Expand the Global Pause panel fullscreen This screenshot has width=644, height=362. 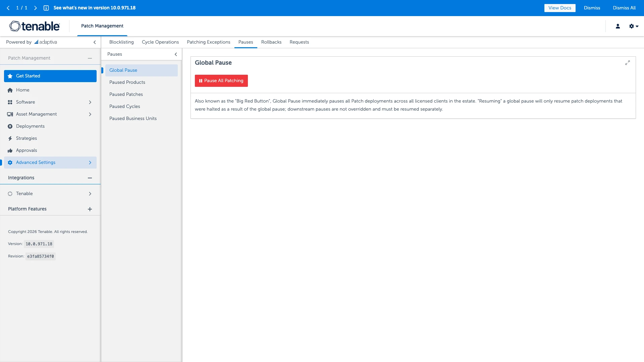point(628,63)
